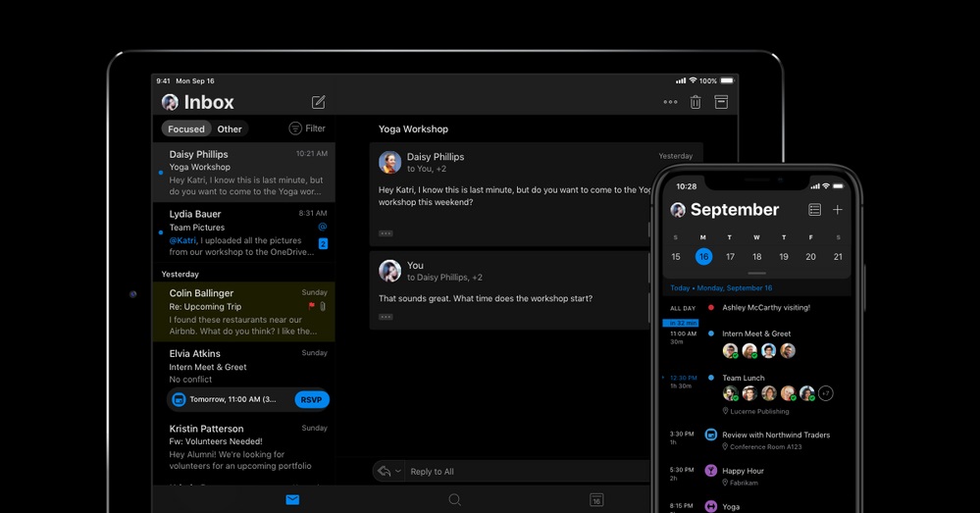Click the thread count badge on Team Pictures
Screen dimensions: 980x513
(323, 243)
